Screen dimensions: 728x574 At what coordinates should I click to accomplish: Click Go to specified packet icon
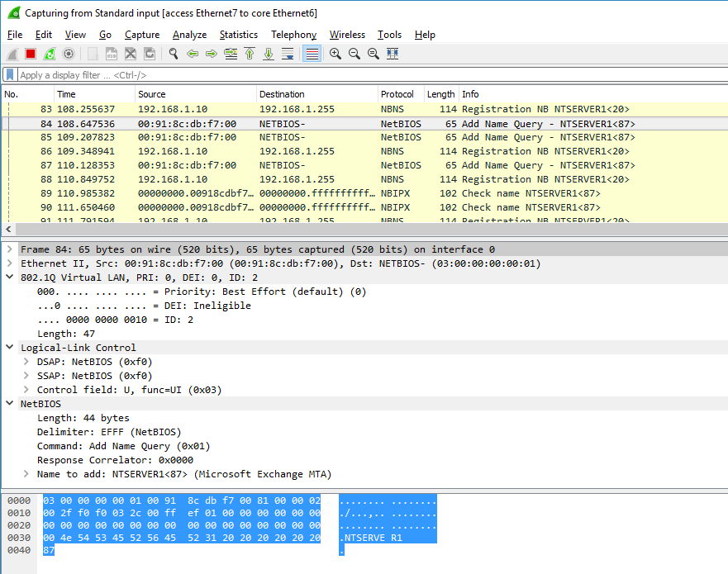[231, 54]
